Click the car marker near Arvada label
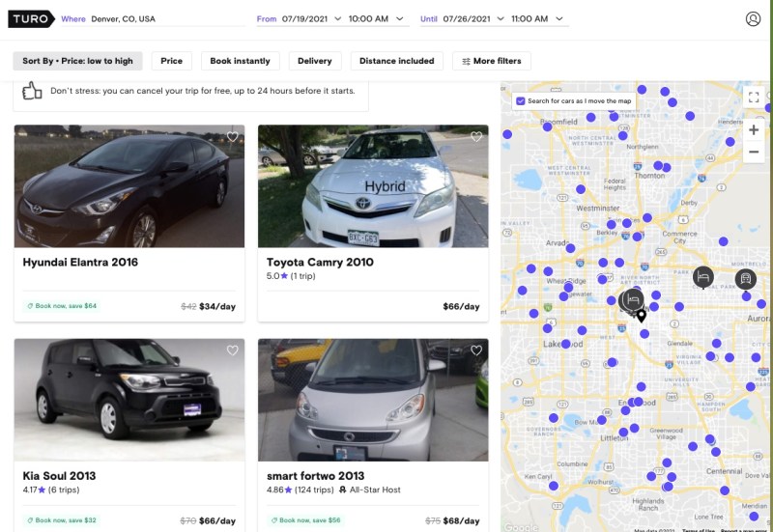The width and height of the screenshot is (773, 532). click(x=570, y=248)
